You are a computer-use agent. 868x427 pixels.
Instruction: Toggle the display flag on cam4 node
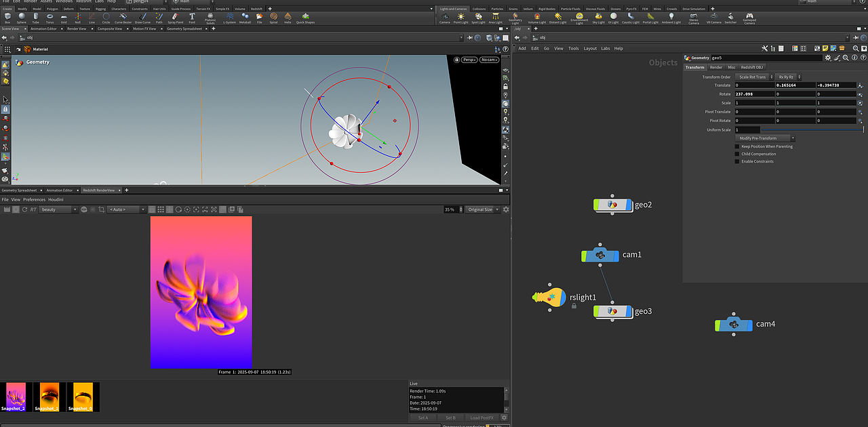tap(751, 325)
